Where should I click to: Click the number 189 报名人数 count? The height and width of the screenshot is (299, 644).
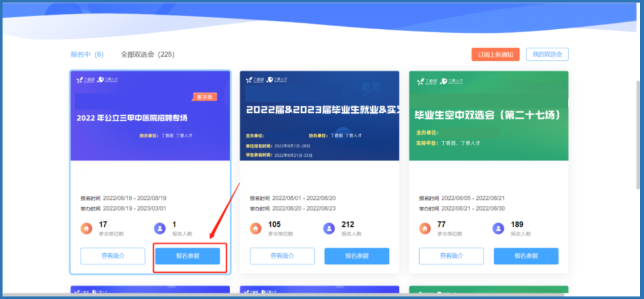[x=517, y=224]
